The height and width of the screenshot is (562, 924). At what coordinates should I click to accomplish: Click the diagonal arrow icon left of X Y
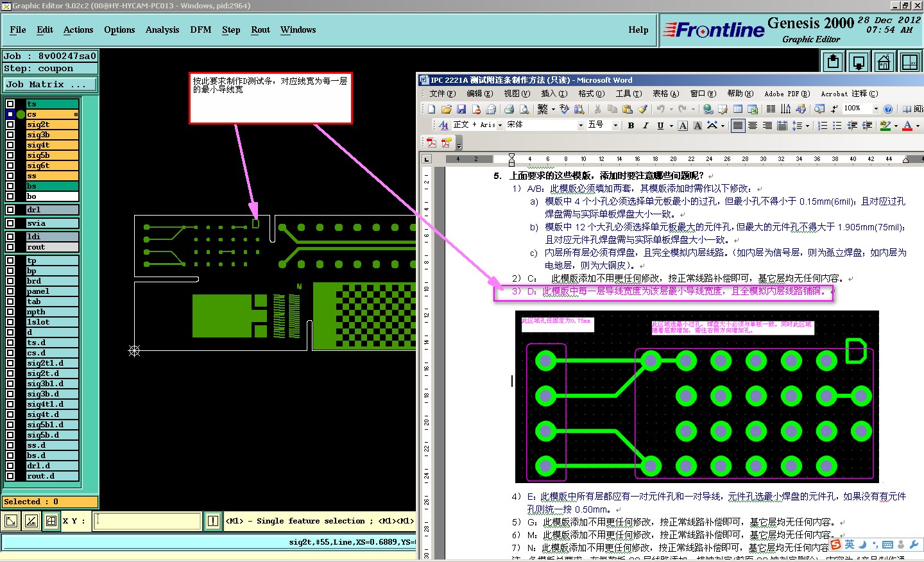11,521
